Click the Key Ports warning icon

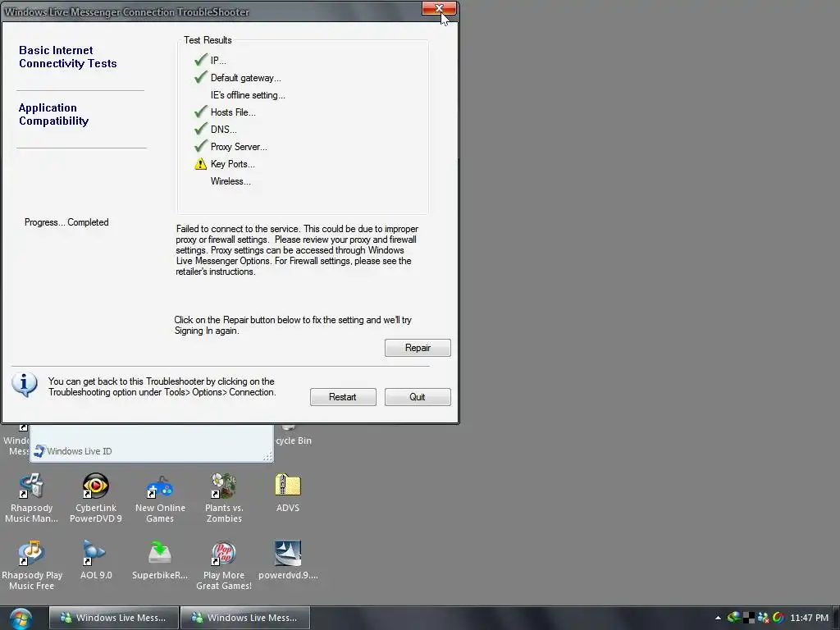pyautogui.click(x=200, y=164)
